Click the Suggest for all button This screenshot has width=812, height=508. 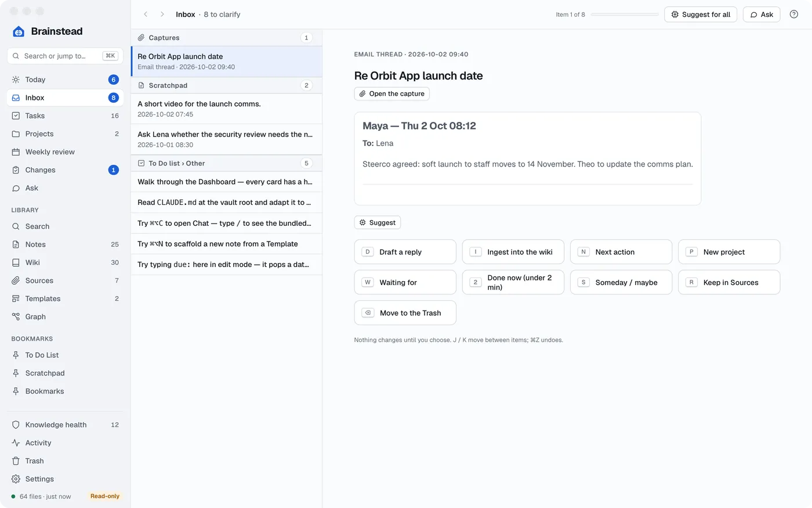coord(701,15)
